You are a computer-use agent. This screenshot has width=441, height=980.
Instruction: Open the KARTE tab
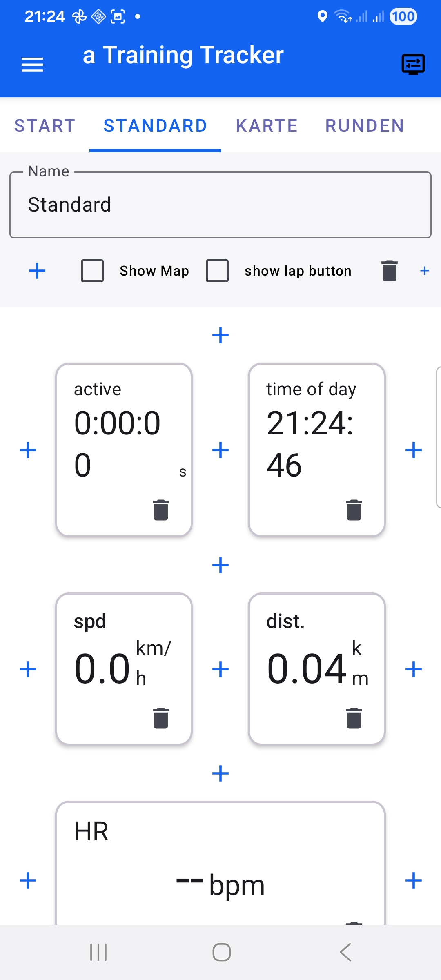click(x=267, y=126)
